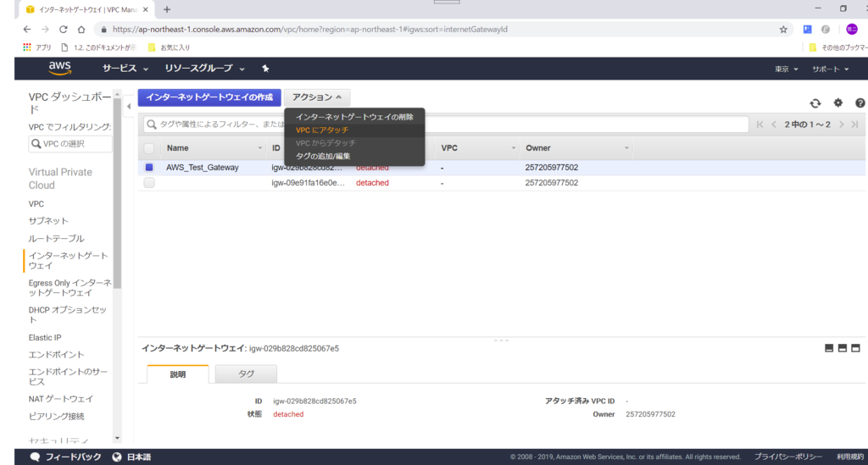868x465 pixels.
Task: Collapse the left navigation pane arrow
Action: 129,106
